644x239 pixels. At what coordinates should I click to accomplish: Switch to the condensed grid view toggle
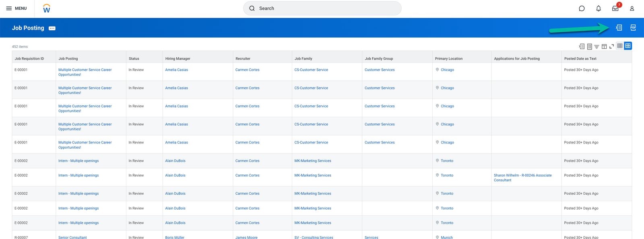620,46
